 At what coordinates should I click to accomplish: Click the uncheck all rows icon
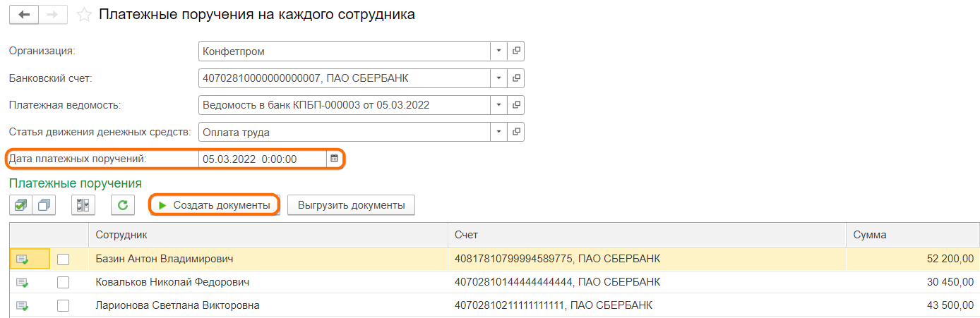(45, 205)
